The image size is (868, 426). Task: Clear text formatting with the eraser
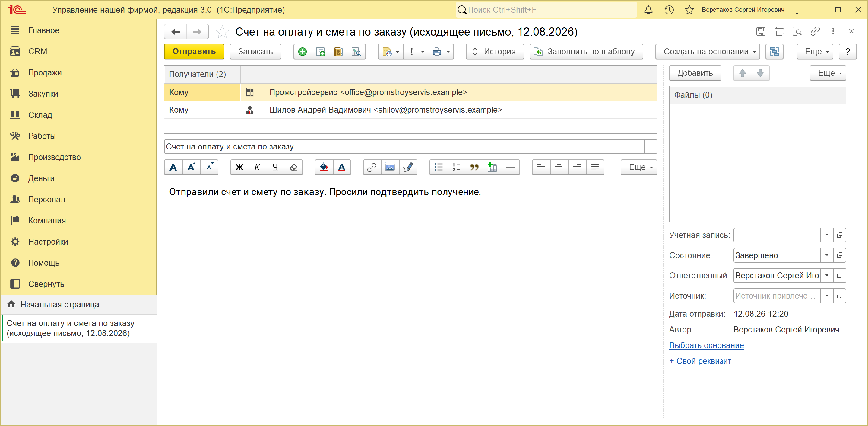[x=293, y=167]
